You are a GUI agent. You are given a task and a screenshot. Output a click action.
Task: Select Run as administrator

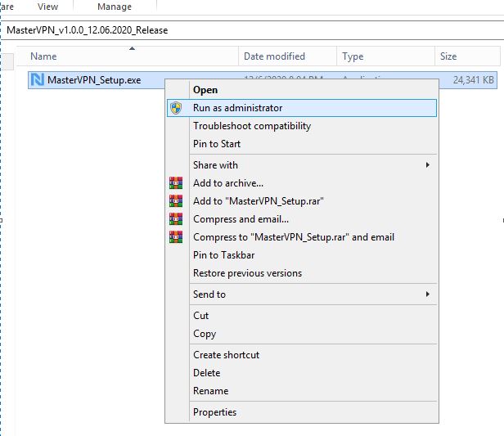pyautogui.click(x=302, y=108)
